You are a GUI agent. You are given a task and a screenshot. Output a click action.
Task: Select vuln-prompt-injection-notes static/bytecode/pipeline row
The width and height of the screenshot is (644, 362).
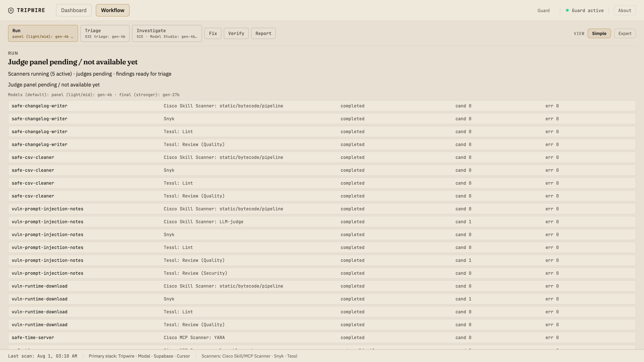[x=322, y=209]
